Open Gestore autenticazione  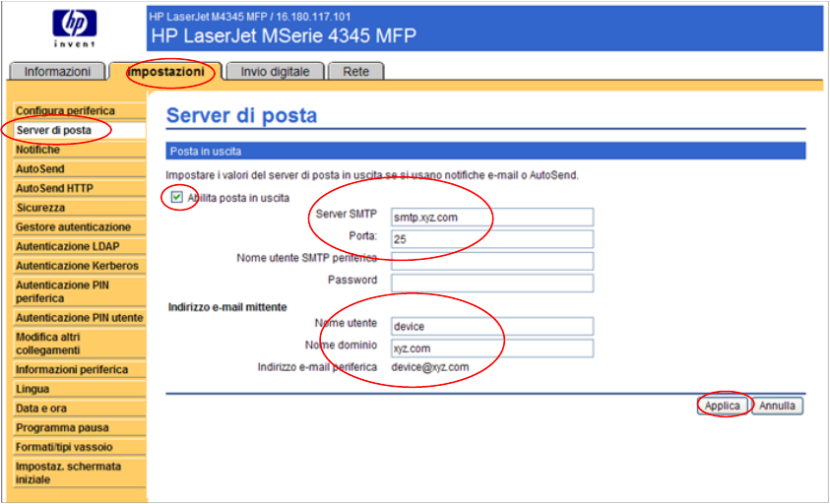(x=79, y=226)
